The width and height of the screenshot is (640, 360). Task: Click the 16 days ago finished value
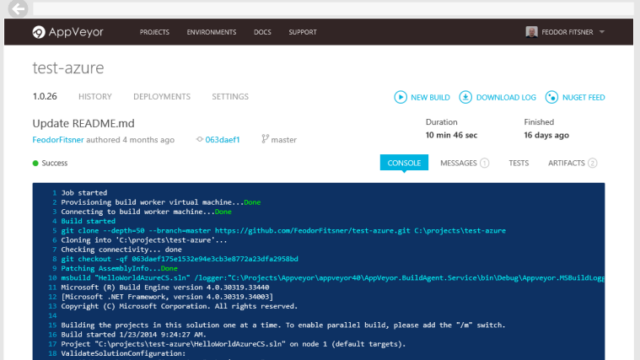(x=546, y=135)
